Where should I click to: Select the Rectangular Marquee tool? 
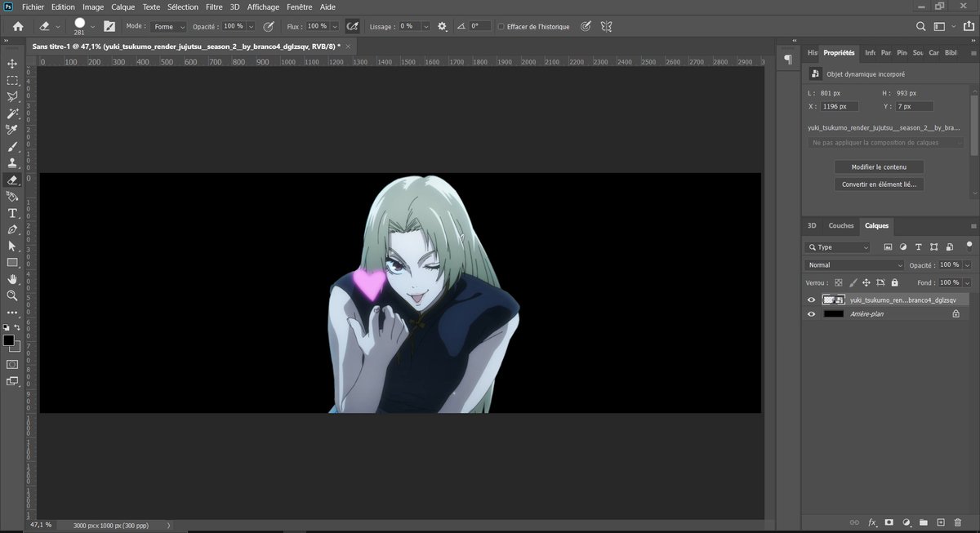tap(12, 80)
